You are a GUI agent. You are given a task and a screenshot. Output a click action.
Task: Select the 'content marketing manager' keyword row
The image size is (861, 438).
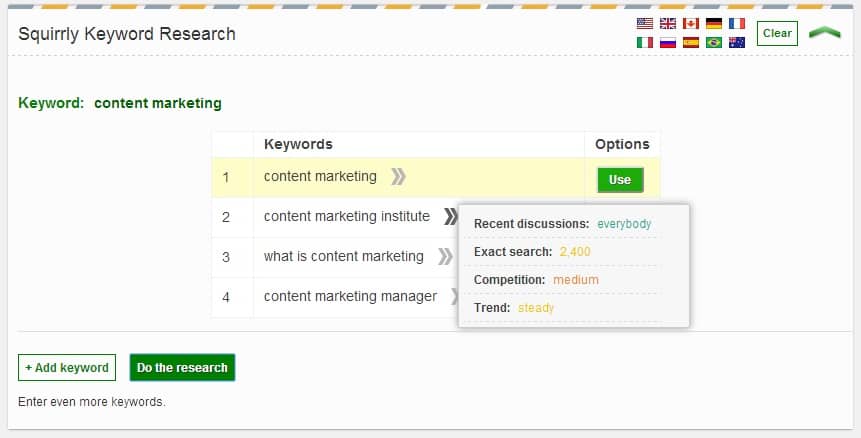tap(350, 296)
